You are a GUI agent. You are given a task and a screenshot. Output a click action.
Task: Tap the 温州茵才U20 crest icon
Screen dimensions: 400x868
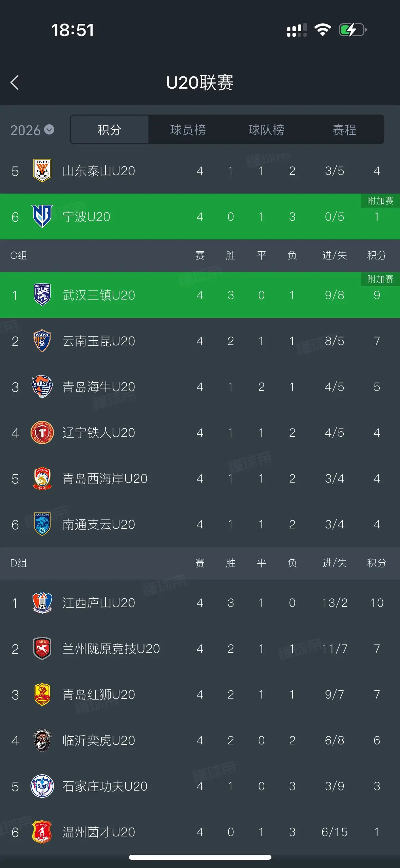coord(42,832)
